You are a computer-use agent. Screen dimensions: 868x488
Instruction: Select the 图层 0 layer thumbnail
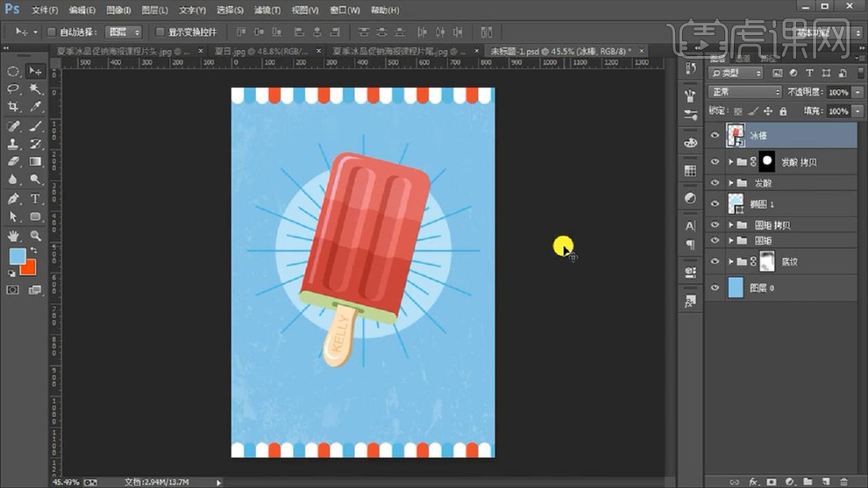(x=736, y=287)
